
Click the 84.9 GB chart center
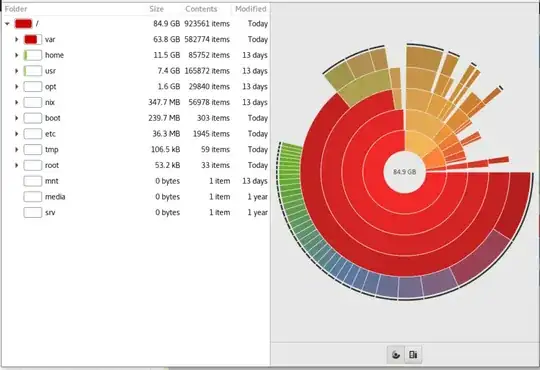coord(405,172)
